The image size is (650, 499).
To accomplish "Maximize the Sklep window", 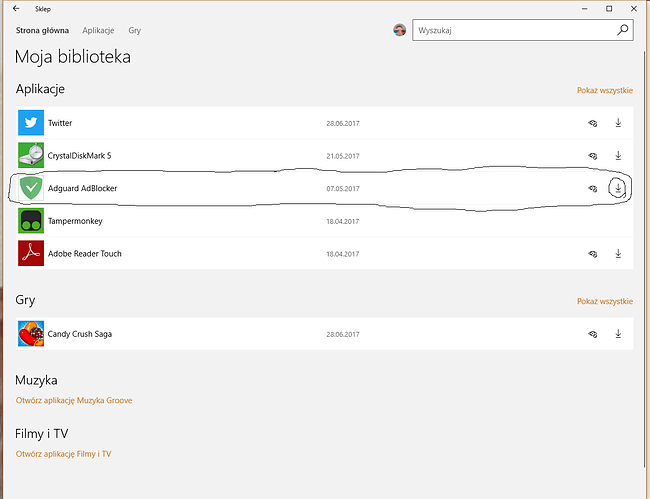I will coord(609,9).
